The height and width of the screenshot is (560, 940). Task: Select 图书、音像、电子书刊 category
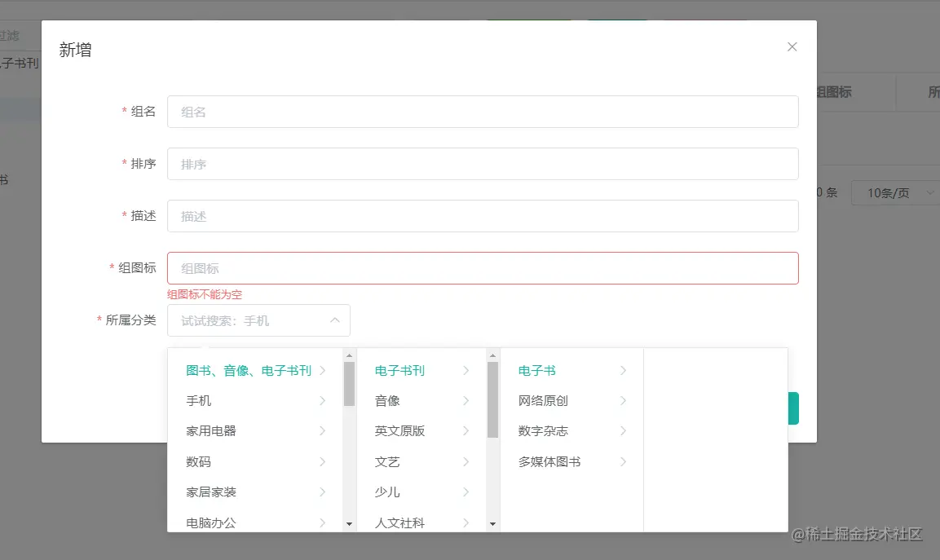click(x=248, y=371)
